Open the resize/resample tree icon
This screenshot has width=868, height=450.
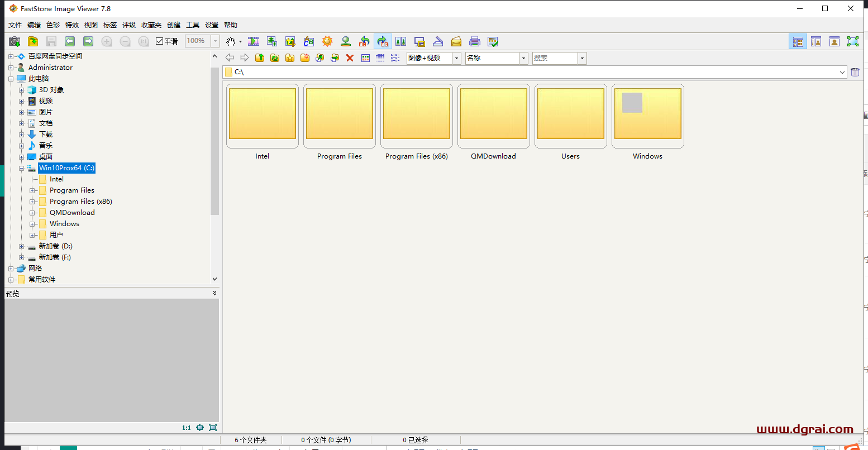272,41
